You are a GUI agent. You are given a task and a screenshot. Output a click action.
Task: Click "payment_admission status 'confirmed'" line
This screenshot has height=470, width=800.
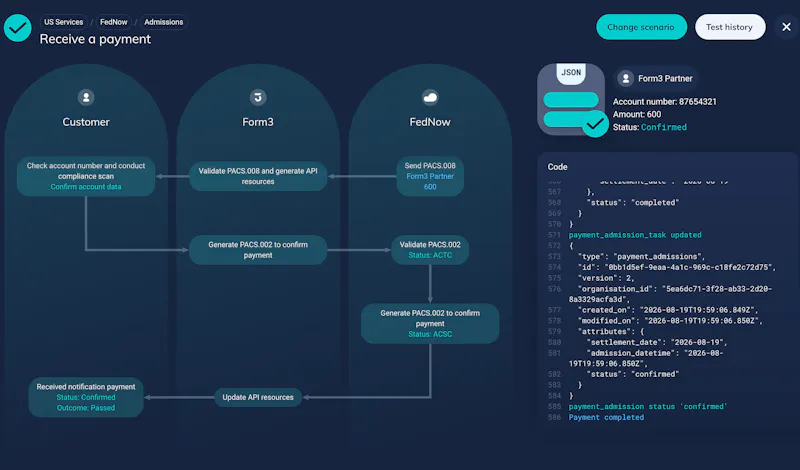pyautogui.click(x=648, y=406)
